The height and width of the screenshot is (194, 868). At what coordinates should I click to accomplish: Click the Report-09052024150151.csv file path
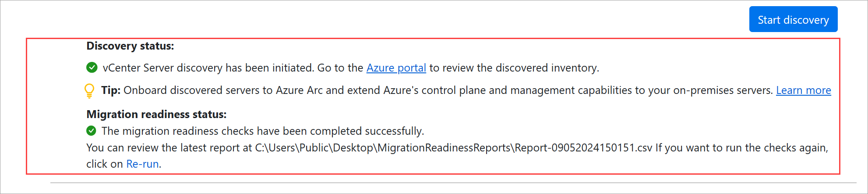(453, 148)
